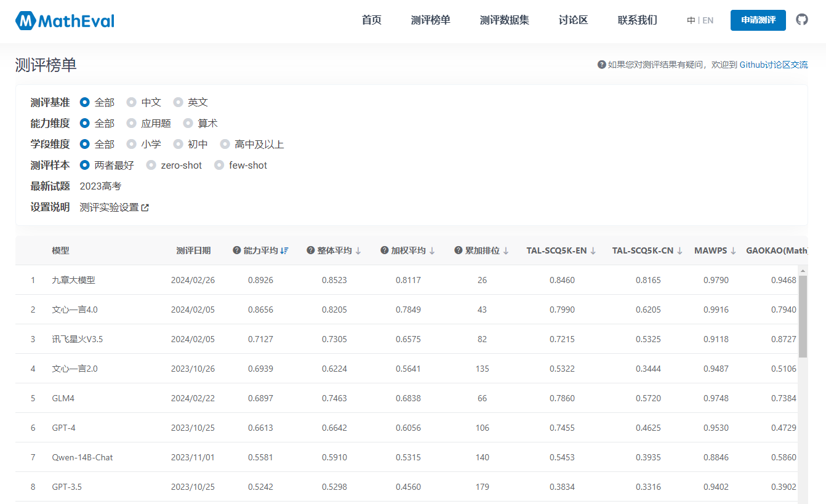Open the GitHub icon in header

(x=801, y=20)
